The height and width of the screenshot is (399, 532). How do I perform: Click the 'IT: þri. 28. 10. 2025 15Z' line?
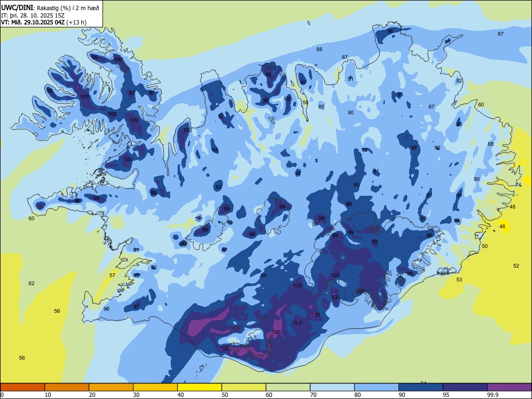(x=32, y=15)
